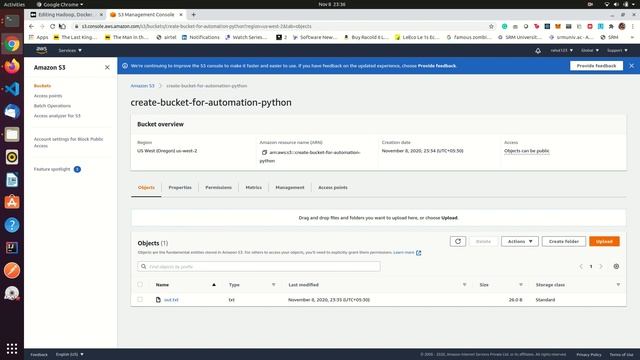Screen dimensions: 640x360
Task: Open the English (US) language selector
Action: [69, 354]
